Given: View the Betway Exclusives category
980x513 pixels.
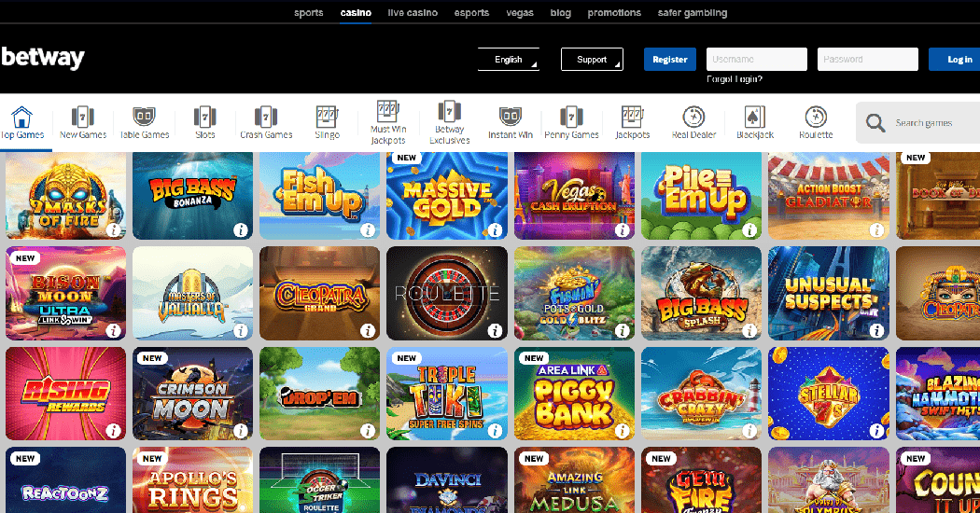Looking at the screenshot, I should pyautogui.click(x=449, y=122).
